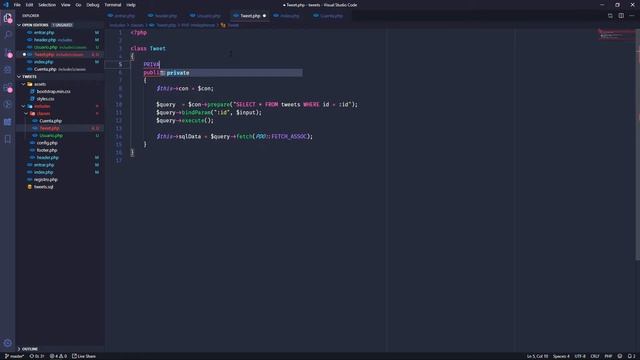Screen dimensions: 640x360
Task: Click Spaces: 4 indentation in status bar
Action: [561, 356]
